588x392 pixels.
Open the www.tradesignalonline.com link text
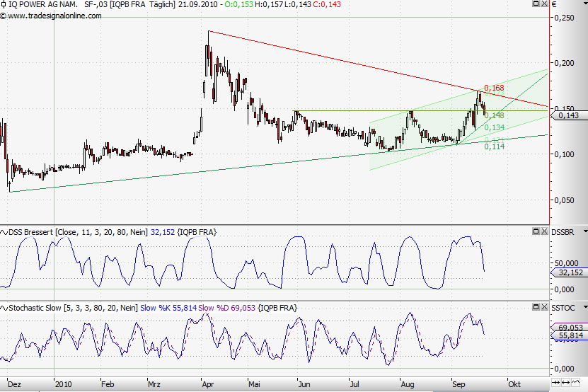[54, 16]
